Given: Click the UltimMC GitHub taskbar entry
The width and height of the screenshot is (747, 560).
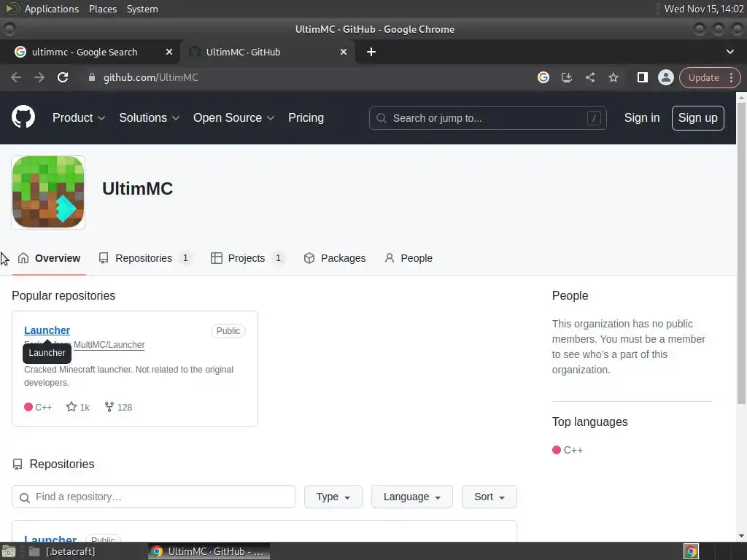Looking at the screenshot, I should (x=209, y=551).
